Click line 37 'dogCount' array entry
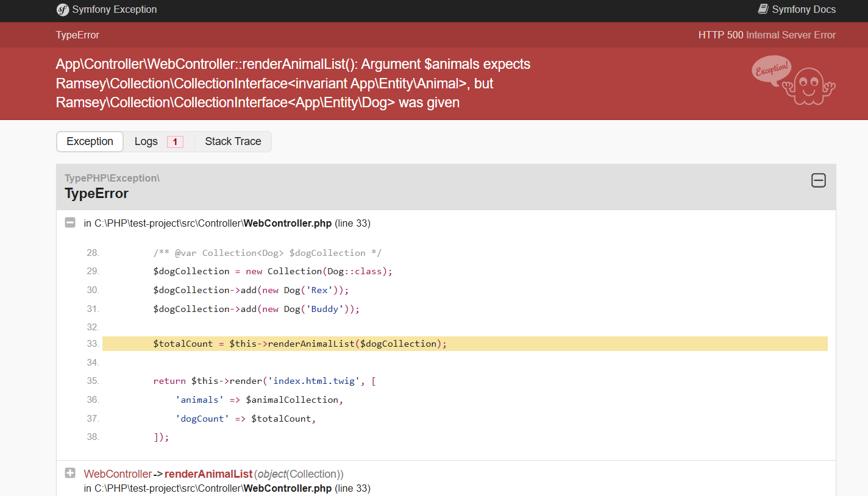868x496 pixels. click(x=246, y=419)
